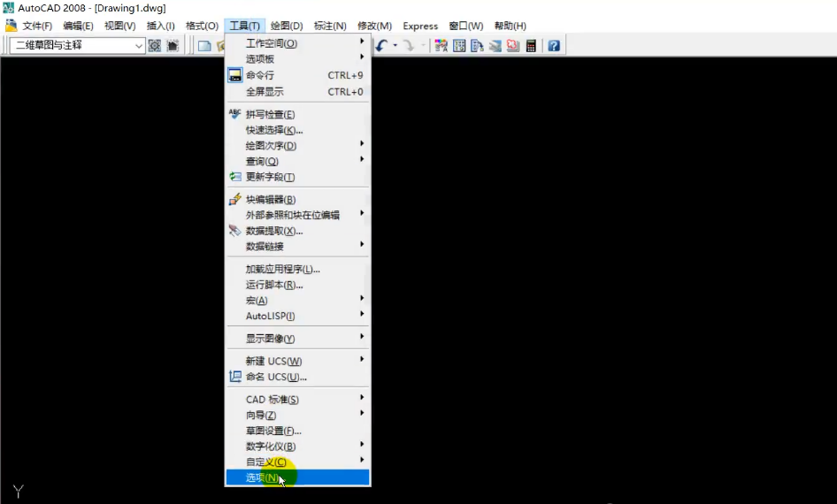This screenshot has width=837, height=504.
Task: Click the Help question mark icon
Action: (x=554, y=46)
